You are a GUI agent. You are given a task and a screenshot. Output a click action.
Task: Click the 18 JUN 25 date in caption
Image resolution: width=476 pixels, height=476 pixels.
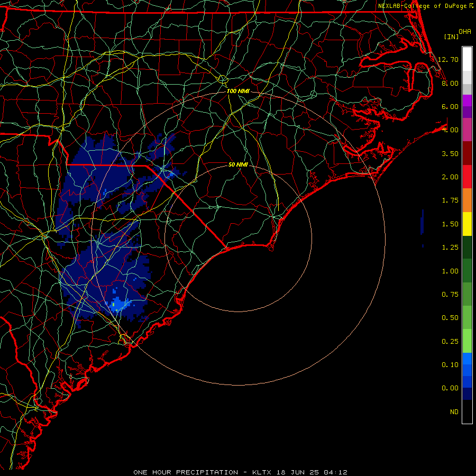tap(298, 472)
